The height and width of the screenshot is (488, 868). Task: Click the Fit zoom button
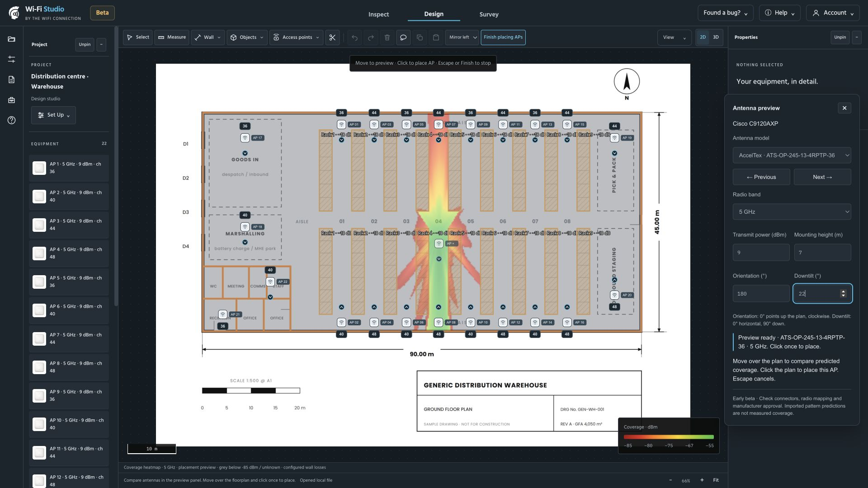coord(716,480)
